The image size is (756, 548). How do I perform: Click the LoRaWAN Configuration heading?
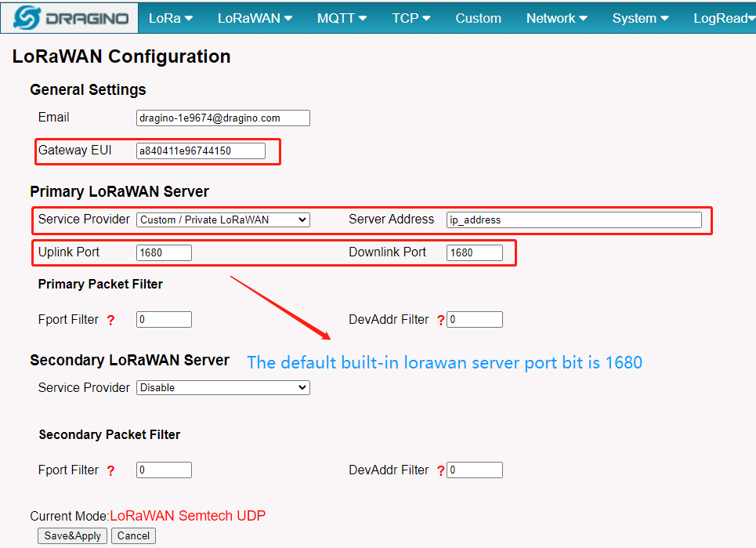tap(121, 56)
